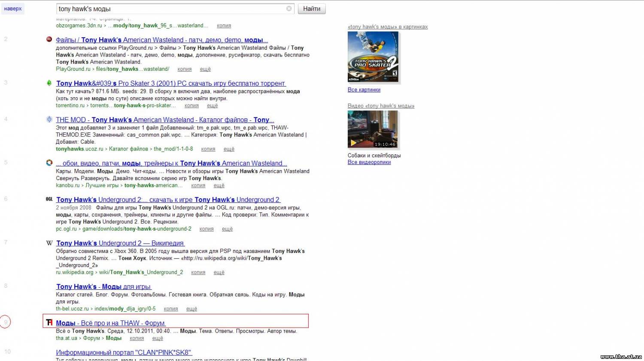The width and height of the screenshot is (644, 361).
Task: Open the Tony Hawk's Underground 2 OGL result
Action: (168, 200)
